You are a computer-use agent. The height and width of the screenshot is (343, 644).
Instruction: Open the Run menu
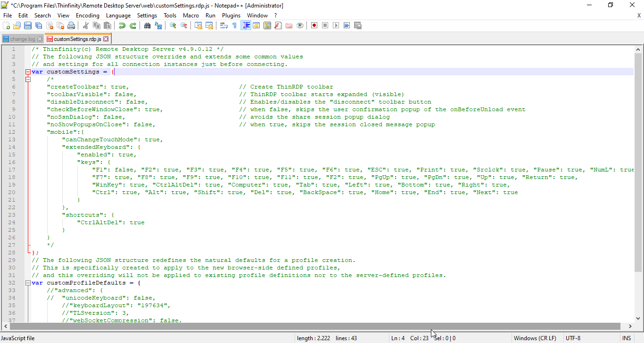click(210, 15)
